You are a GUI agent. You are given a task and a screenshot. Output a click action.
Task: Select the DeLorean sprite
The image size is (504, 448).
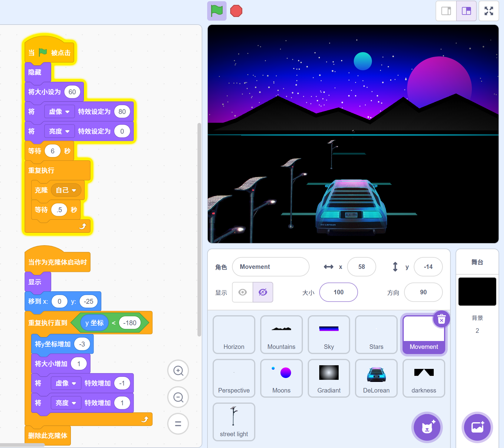point(376,378)
